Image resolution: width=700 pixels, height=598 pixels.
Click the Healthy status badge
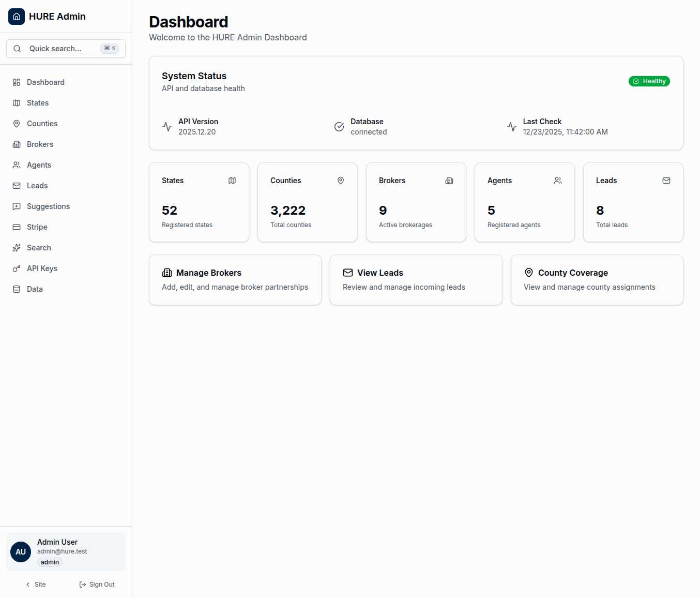[x=649, y=81]
